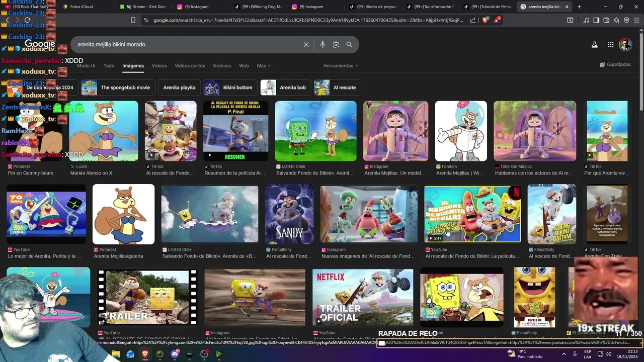Click the browser address bar URL
This screenshot has height=362, width=644.
(x=308, y=20)
